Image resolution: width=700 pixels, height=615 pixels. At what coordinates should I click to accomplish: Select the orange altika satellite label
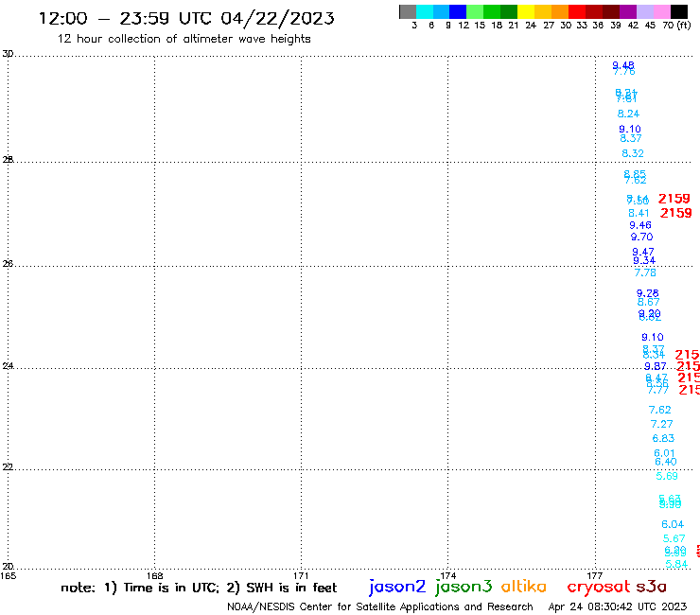pos(523,587)
